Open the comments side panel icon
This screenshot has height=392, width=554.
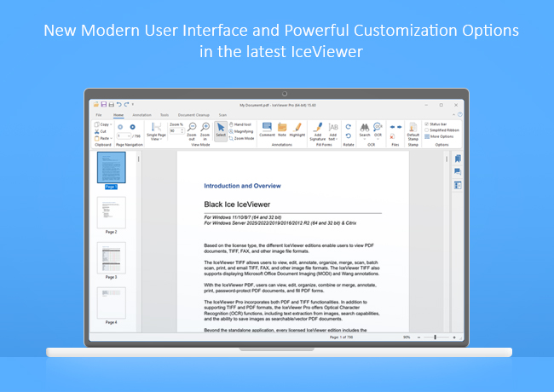point(458,172)
